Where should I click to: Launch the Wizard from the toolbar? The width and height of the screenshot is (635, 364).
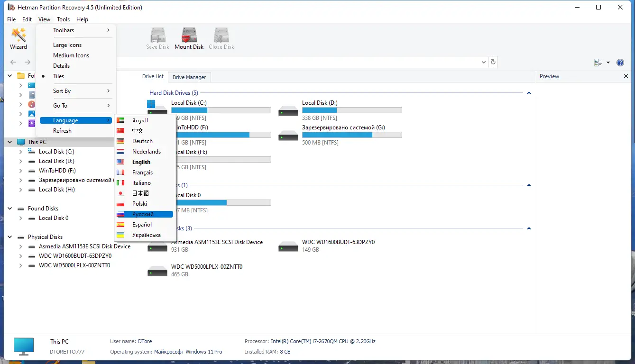[18, 38]
